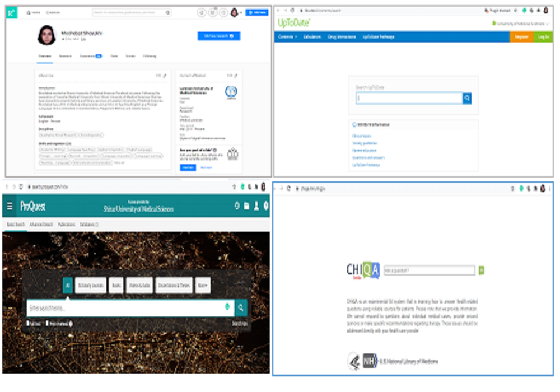
Task: Expand the UpToDate Contents dropdown
Action: 287,37
